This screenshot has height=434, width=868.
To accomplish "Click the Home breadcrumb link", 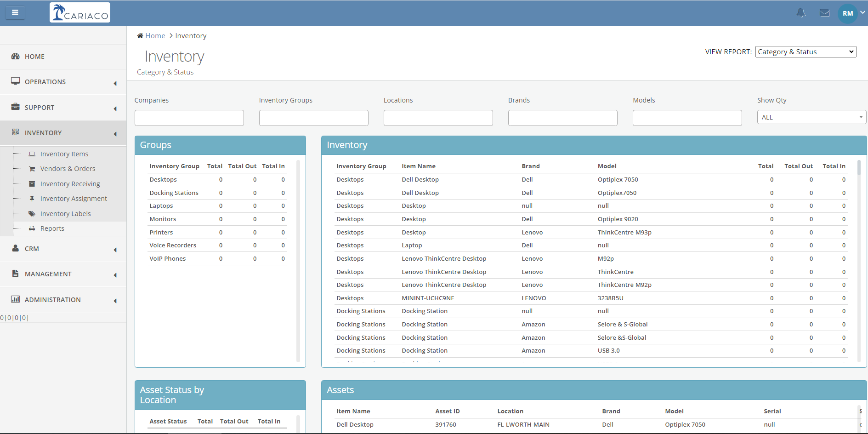I will click(155, 36).
